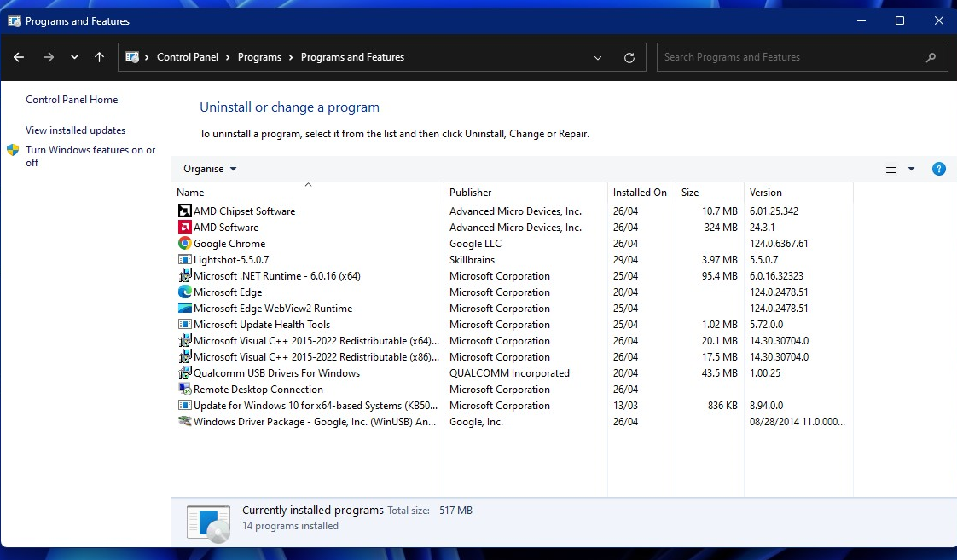Click the Programs and Features title bar icon
Viewport: 957px width, 560px height.
click(x=14, y=20)
